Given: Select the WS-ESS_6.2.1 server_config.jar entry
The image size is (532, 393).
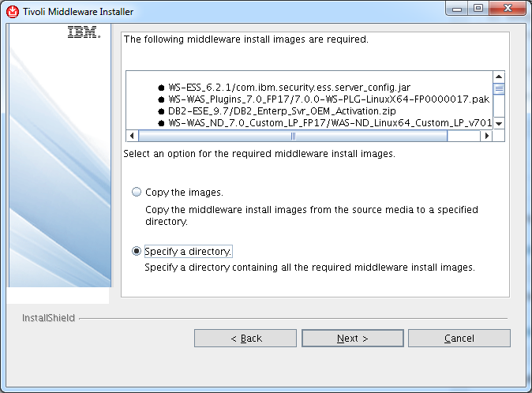Looking at the screenshot, I should click(x=284, y=88).
